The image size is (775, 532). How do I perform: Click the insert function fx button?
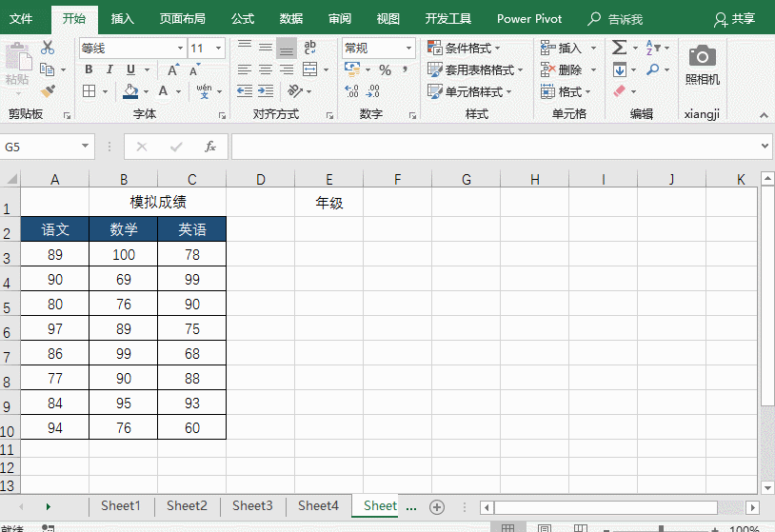[210, 147]
